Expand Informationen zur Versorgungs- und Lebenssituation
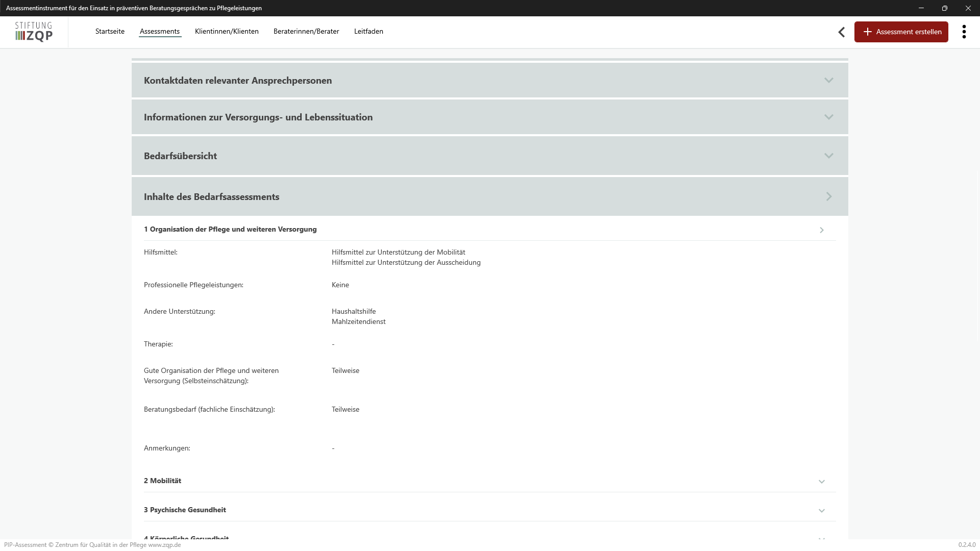The image size is (980, 551). pos(258,117)
